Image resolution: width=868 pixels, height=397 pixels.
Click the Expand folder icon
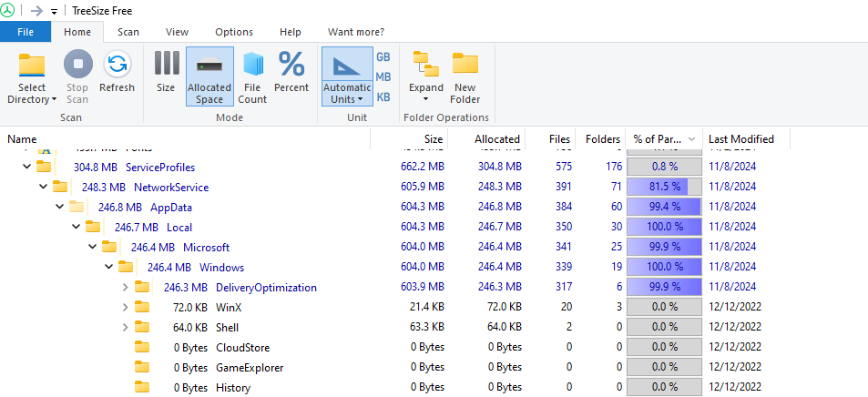click(x=425, y=64)
